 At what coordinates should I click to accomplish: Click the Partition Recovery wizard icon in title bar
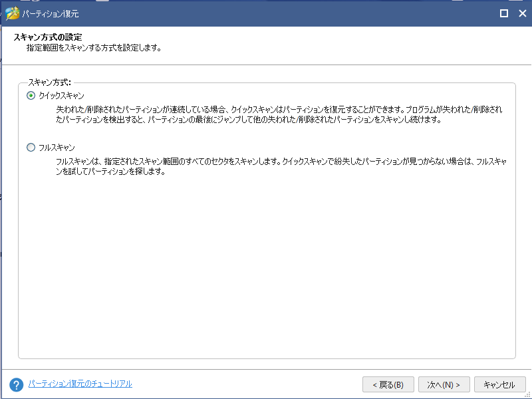12,13
